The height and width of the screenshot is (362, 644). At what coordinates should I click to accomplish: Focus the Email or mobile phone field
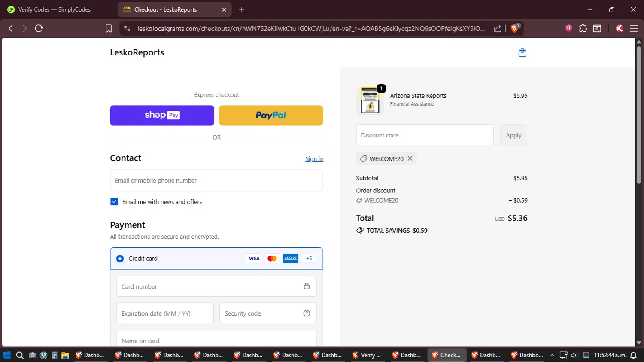[x=216, y=180]
